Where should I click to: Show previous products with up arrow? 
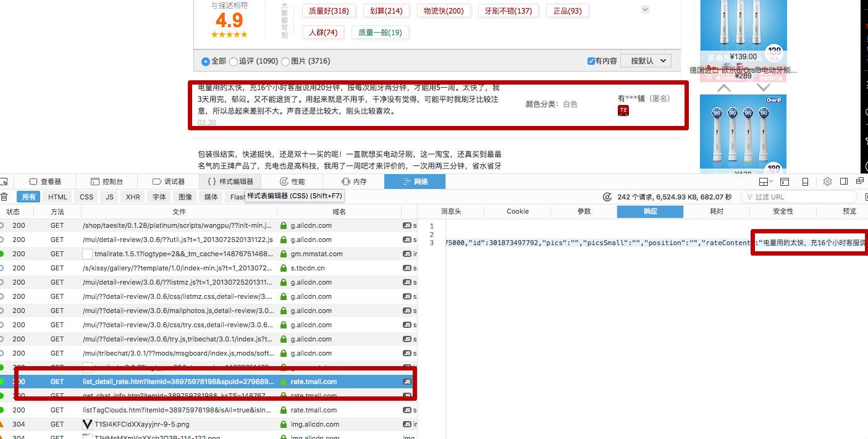723,88
